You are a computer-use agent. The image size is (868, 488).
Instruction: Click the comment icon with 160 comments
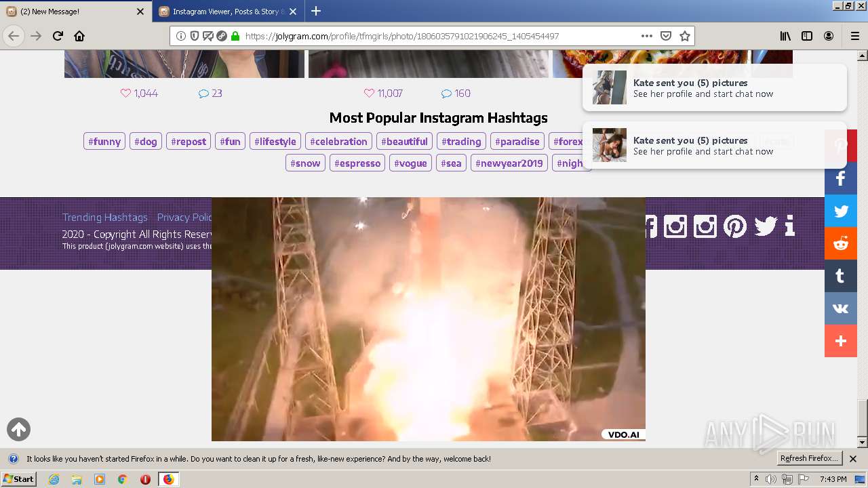(x=446, y=94)
